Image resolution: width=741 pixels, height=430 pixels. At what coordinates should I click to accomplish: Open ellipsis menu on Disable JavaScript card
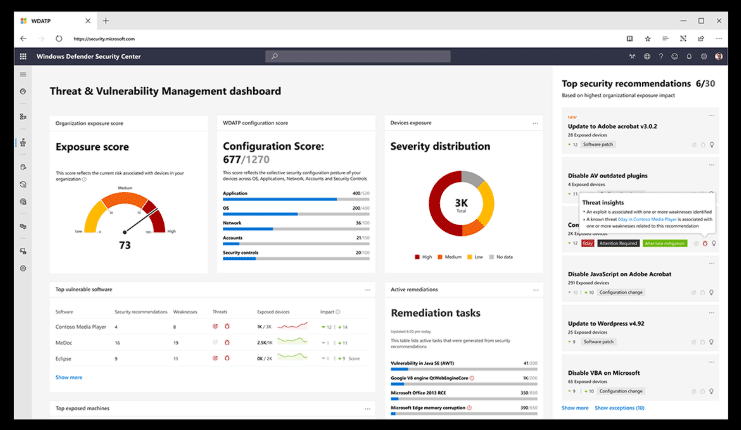tap(711, 264)
